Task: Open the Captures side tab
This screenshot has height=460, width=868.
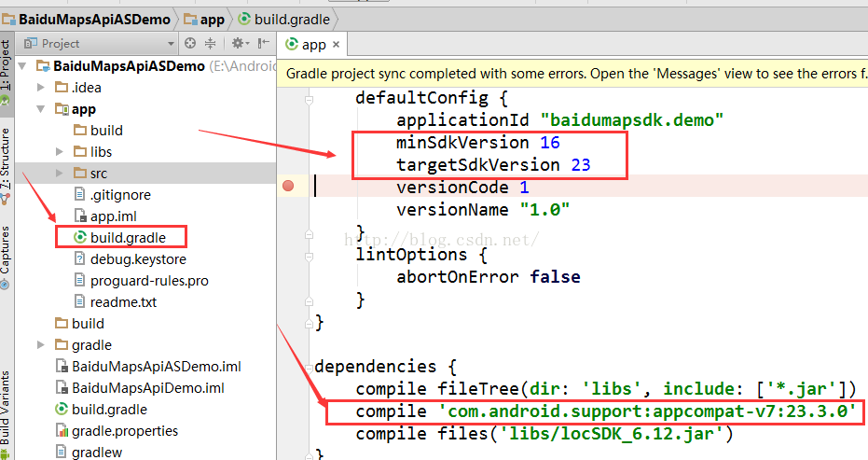Action: (x=6, y=256)
